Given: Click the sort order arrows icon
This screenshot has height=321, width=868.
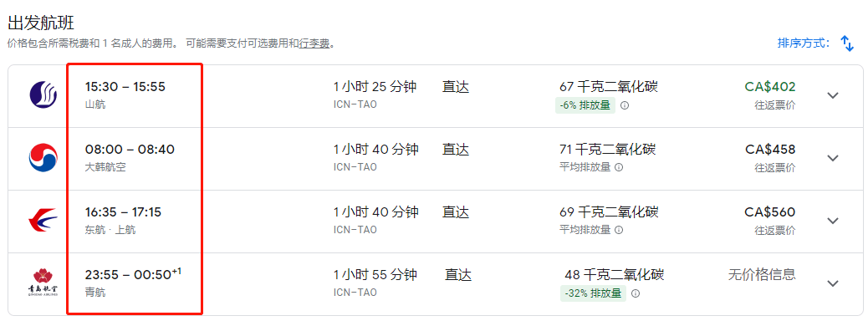Looking at the screenshot, I should [847, 43].
